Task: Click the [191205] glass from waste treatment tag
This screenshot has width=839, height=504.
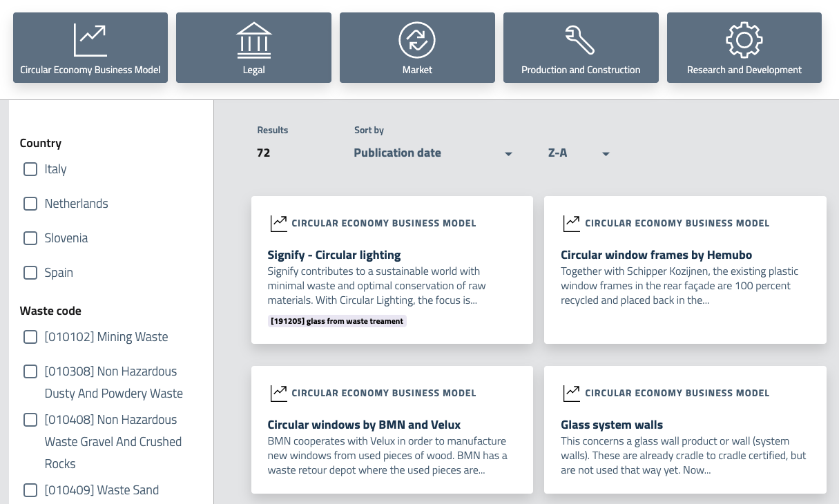Action: click(337, 321)
